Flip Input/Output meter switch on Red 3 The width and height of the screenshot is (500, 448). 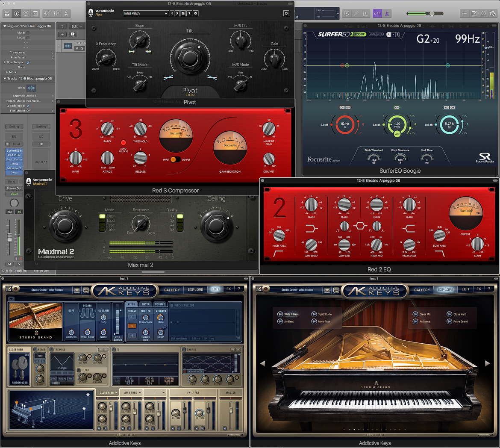175,159
